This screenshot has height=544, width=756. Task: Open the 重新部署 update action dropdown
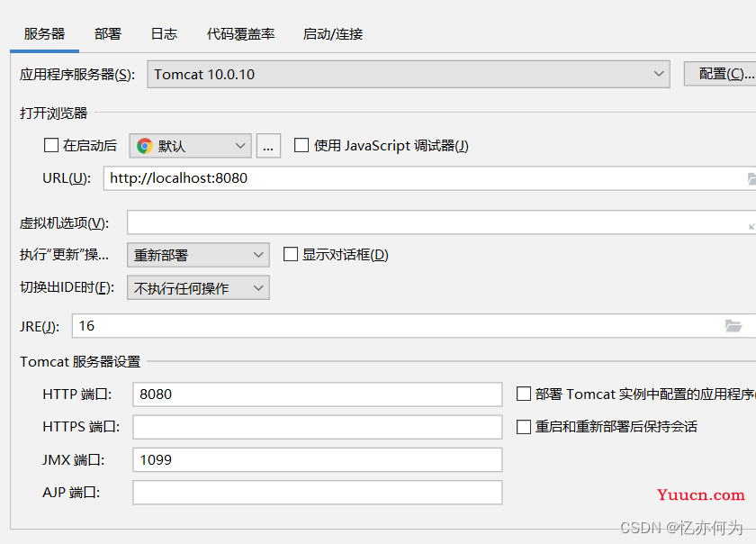(x=198, y=255)
